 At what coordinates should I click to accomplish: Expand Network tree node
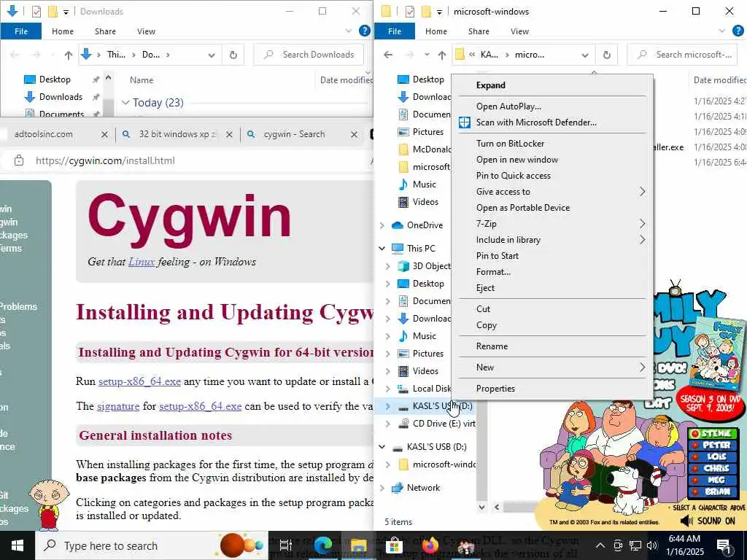pyautogui.click(x=382, y=488)
